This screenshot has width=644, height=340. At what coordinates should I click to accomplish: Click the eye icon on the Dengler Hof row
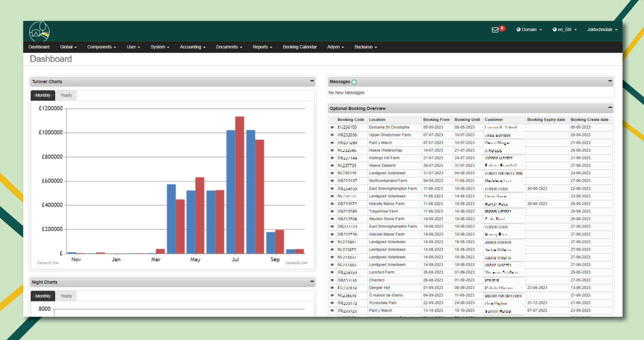[332, 288]
